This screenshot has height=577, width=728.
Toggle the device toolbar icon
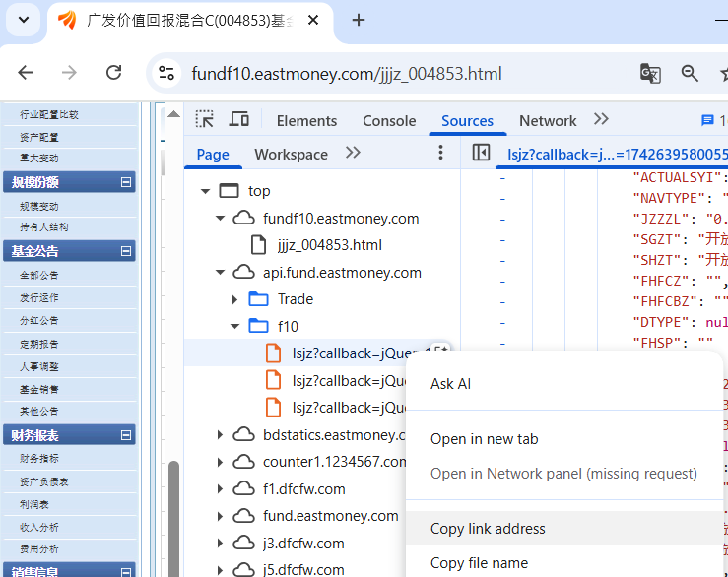pos(239,119)
